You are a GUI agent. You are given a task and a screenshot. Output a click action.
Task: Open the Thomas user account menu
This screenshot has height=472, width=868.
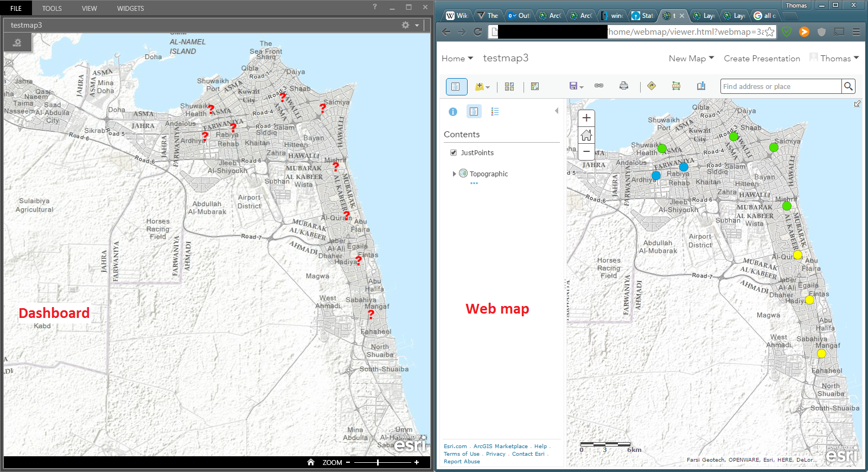(x=834, y=58)
